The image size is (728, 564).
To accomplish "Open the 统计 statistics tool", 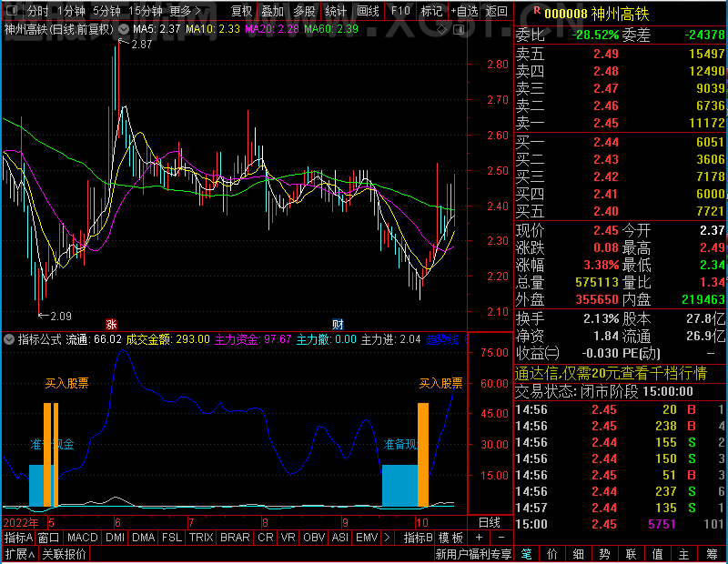I will tap(336, 11).
